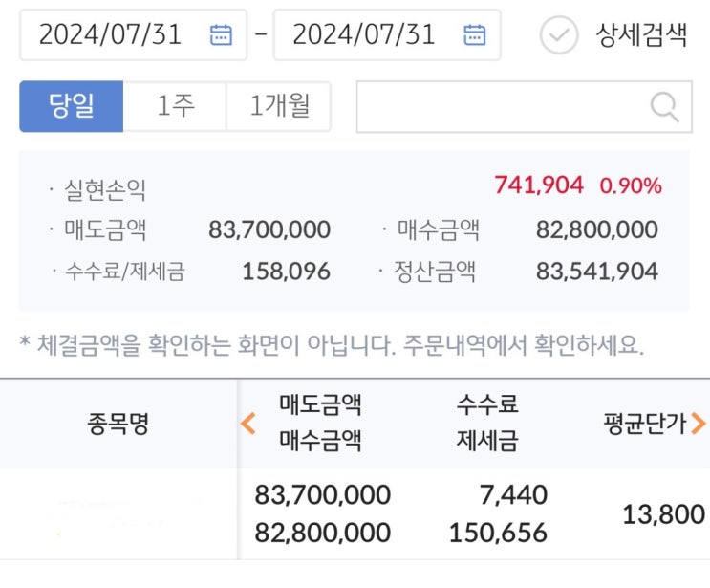Choose the 1개월 period tab
Screen dimensions: 710x588
tap(279, 106)
